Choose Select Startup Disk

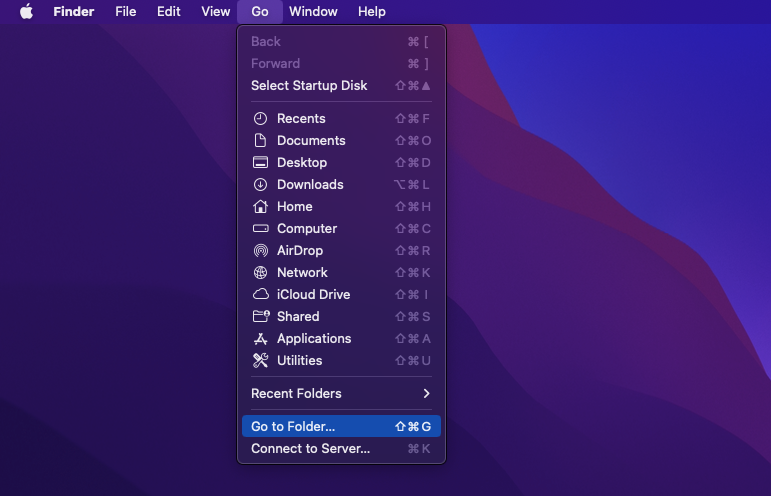point(309,86)
